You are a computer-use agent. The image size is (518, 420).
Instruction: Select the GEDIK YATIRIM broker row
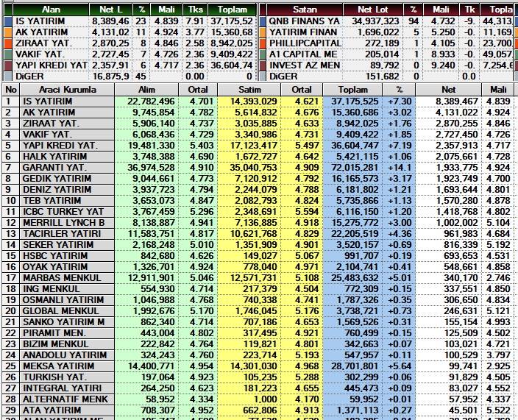tap(258, 179)
